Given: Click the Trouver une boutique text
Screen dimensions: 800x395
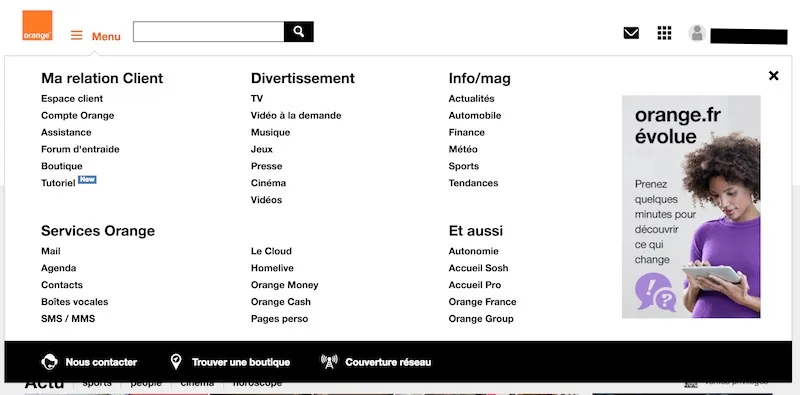Looking at the screenshot, I should [x=241, y=362].
